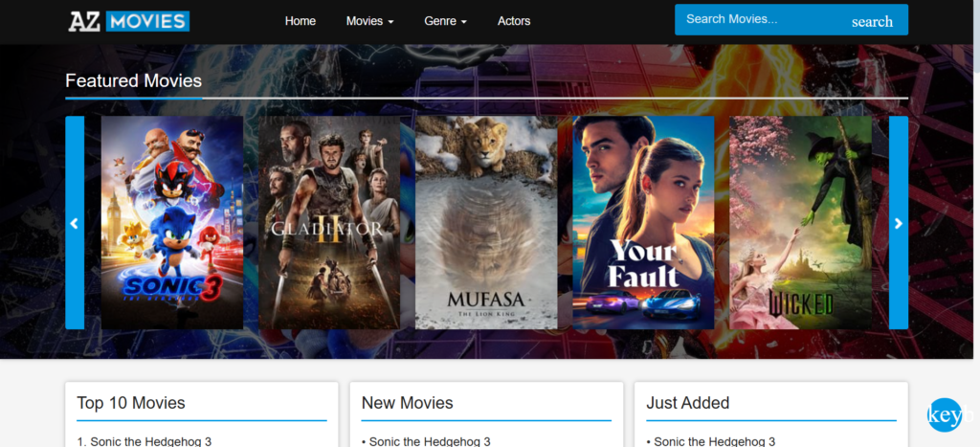Open the Wicked movie poster
Screen dimensions: 980x447
pyautogui.click(x=801, y=223)
